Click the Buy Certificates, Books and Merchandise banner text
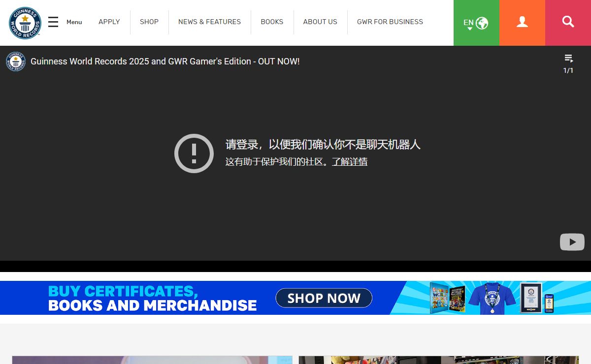 [x=153, y=298]
